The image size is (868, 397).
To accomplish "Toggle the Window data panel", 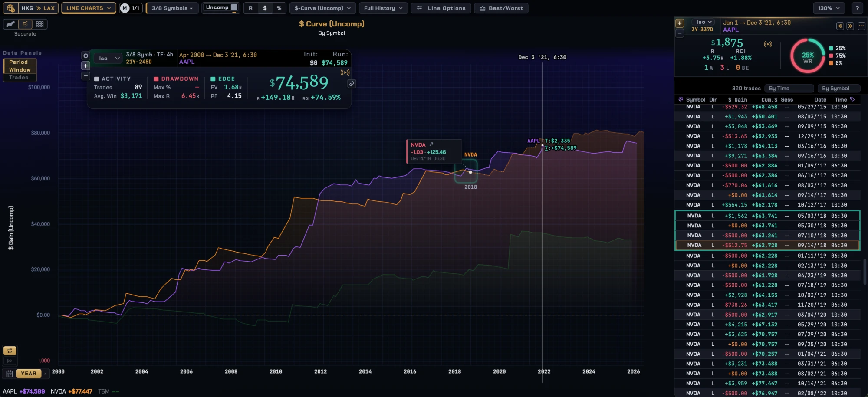I will tap(20, 70).
